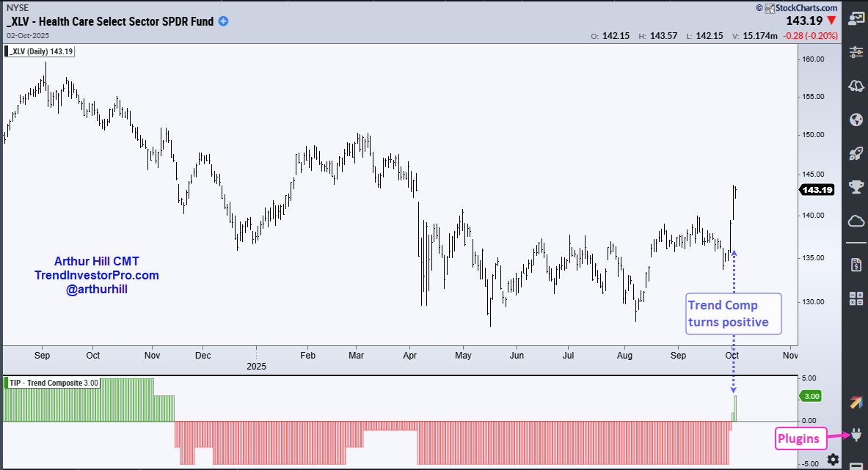Open the gear settings icon at bottom right
The image size is (868, 470).
pyautogui.click(x=834, y=459)
